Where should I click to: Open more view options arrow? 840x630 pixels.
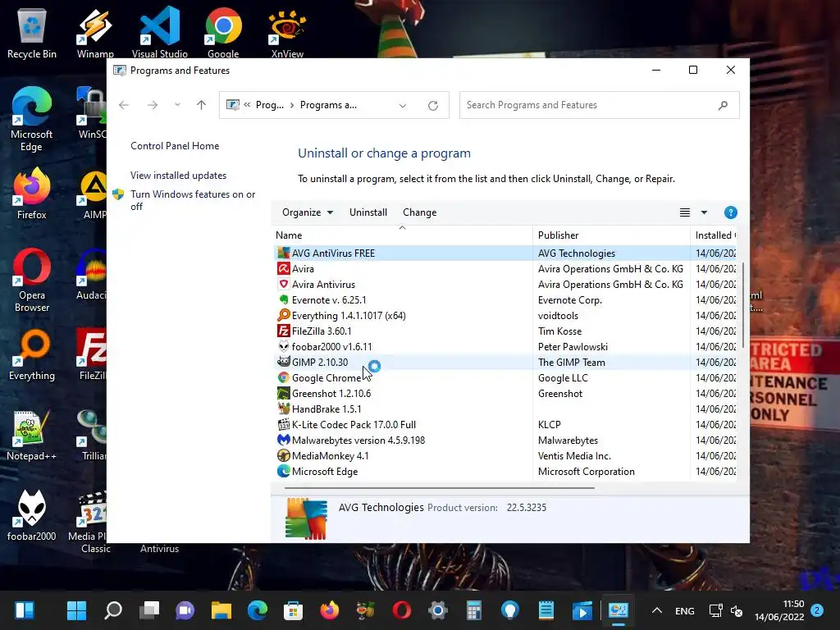tap(704, 212)
